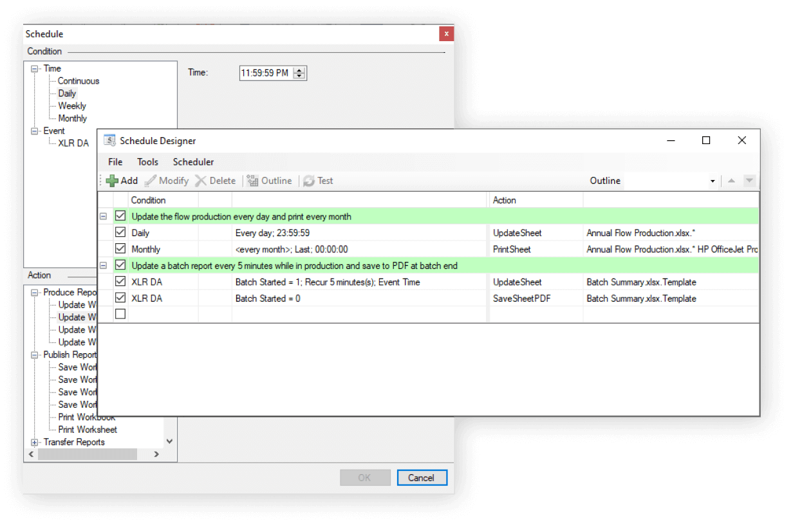Open the Outline combo box dropdown
The width and height of the screenshot is (793, 532).
pyautogui.click(x=713, y=181)
